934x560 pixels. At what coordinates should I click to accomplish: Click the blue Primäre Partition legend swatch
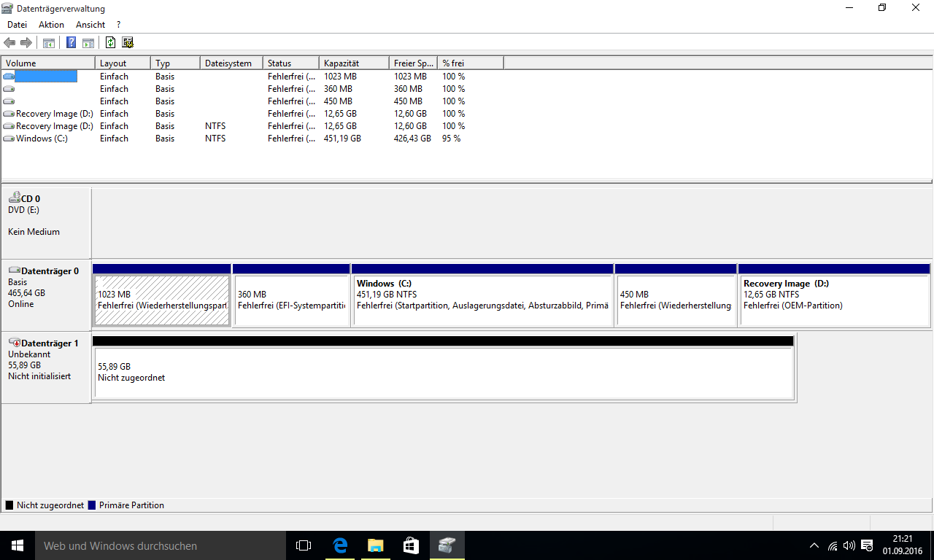coord(92,505)
